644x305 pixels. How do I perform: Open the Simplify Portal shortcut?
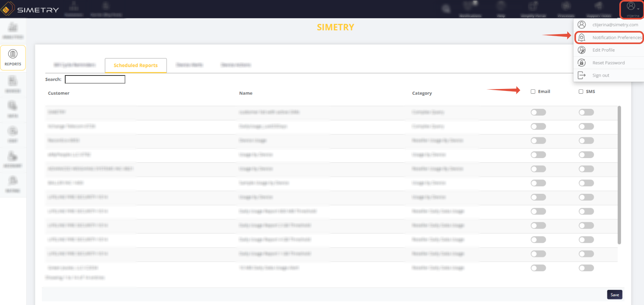pyautogui.click(x=533, y=9)
